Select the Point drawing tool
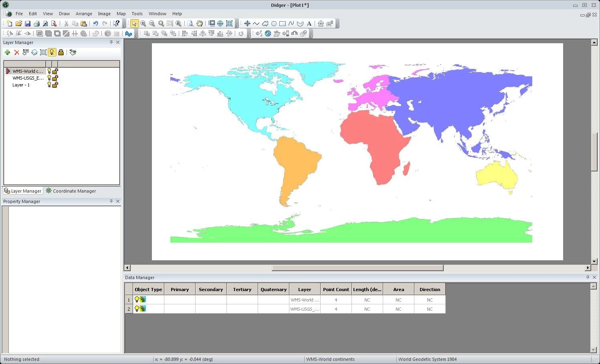Screen dimensions: 600x364 pyautogui.click(x=247, y=24)
